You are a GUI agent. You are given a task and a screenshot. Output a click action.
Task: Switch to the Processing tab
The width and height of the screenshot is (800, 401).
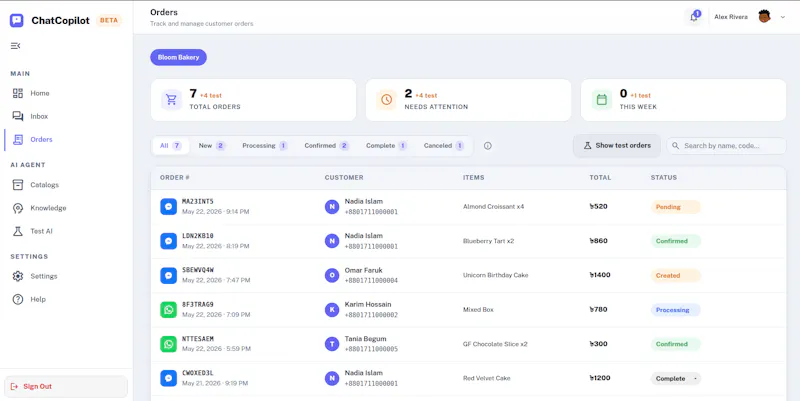pyautogui.click(x=265, y=146)
